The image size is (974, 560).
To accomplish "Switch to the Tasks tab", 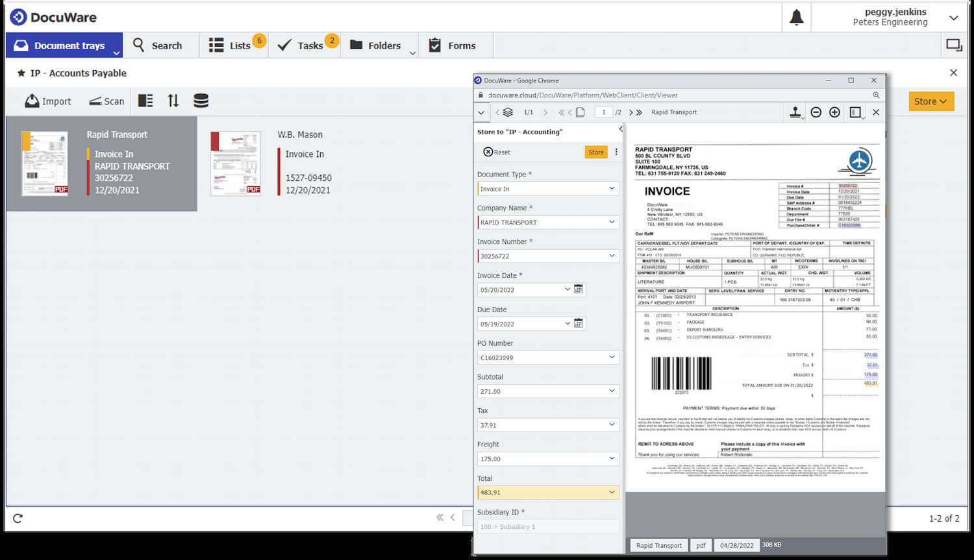I will 301,45.
